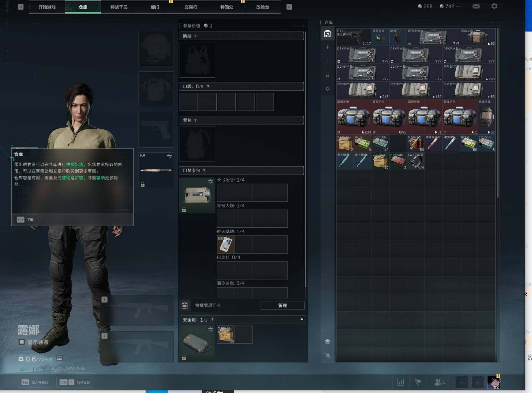Open the mail envelope icon
This screenshot has height=393, width=532.
(x=476, y=6)
